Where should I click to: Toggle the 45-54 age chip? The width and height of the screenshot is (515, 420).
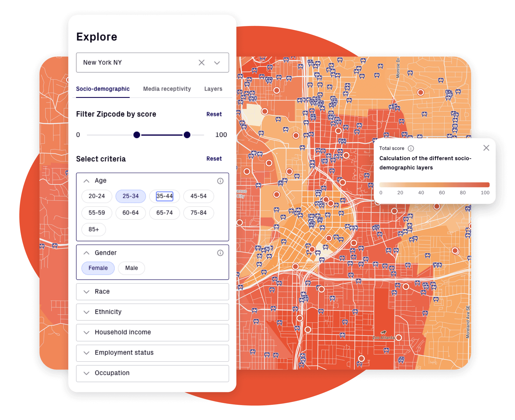point(199,196)
